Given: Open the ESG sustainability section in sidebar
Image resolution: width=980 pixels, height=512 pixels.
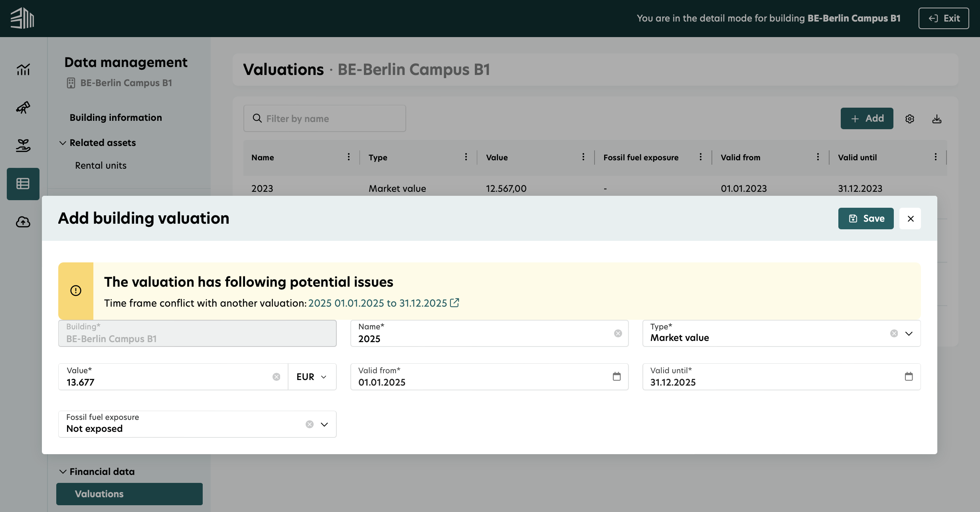Looking at the screenshot, I should (x=23, y=145).
